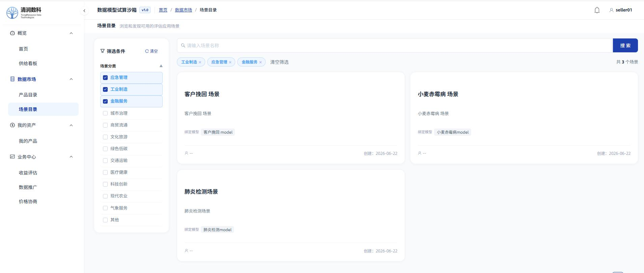Check the 文化旅游 category

point(105,137)
